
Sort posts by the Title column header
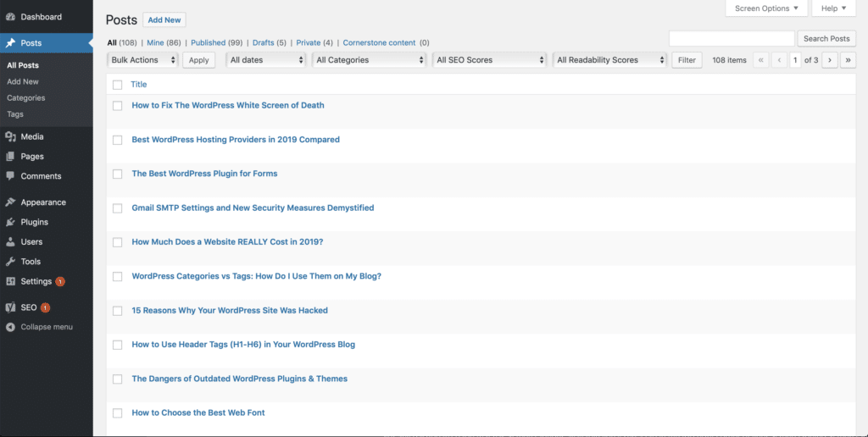coord(138,85)
